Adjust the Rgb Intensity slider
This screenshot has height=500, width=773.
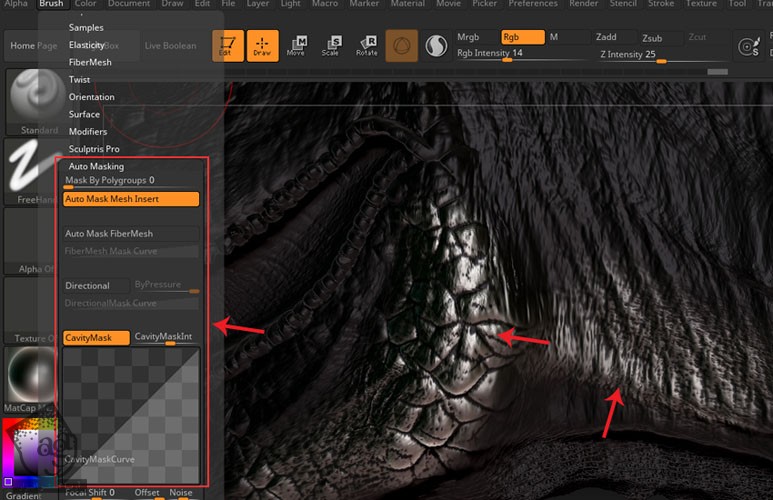click(520, 59)
